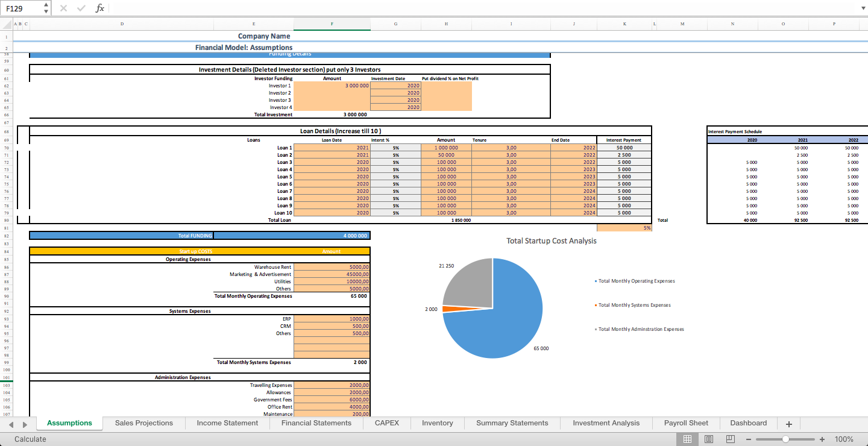Click the Calculate status bar indicator

pyautogui.click(x=30, y=439)
